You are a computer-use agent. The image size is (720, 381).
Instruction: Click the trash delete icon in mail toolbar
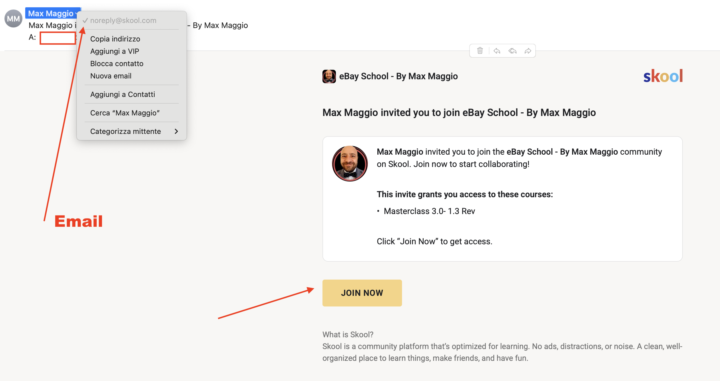coord(479,50)
